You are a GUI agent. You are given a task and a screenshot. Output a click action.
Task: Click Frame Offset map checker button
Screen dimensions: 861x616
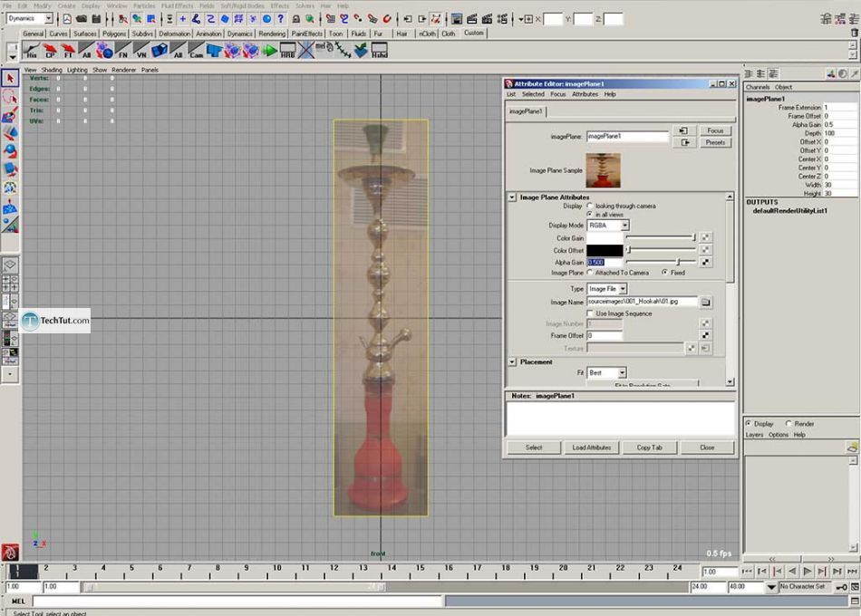click(706, 335)
